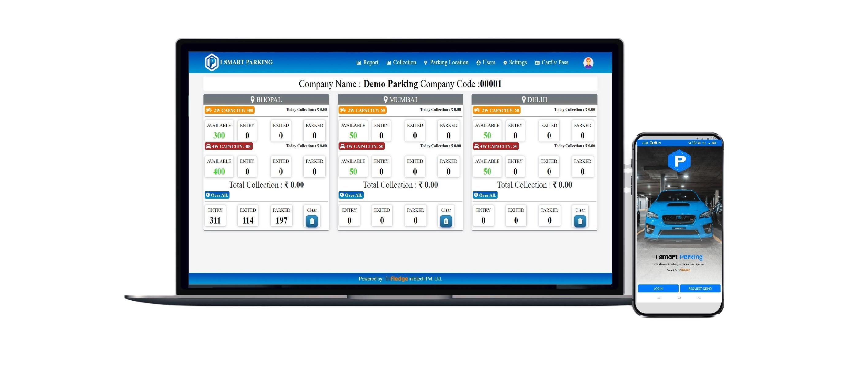Select the BHOPAL parking location tab
The height and width of the screenshot is (391, 868).
click(x=266, y=100)
